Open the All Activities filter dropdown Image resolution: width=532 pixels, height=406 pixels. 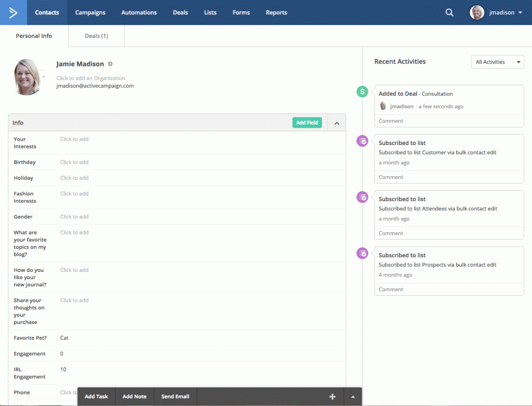(497, 62)
